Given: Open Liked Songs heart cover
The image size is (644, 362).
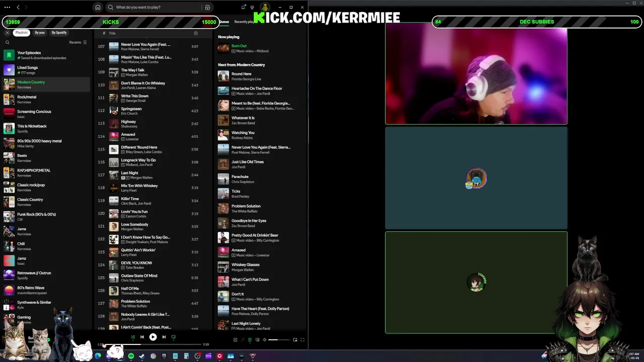Looking at the screenshot, I should [x=9, y=70].
